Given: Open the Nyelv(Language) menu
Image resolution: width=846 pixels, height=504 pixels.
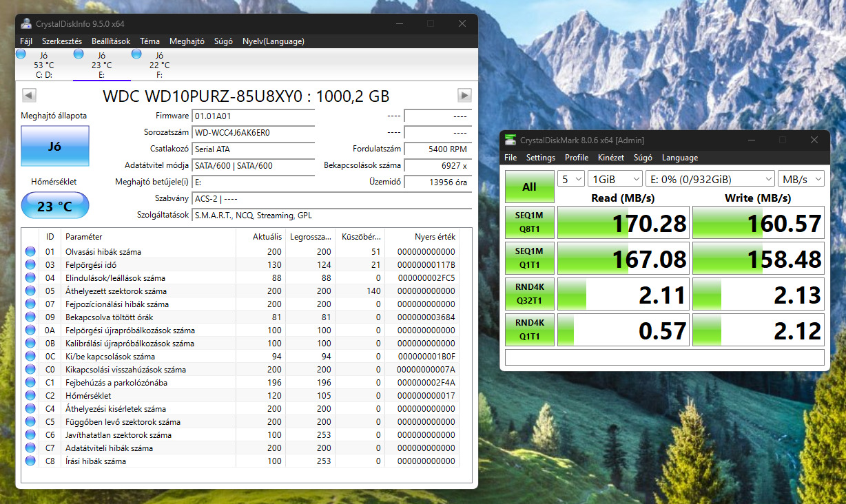Looking at the screenshot, I should click(274, 41).
